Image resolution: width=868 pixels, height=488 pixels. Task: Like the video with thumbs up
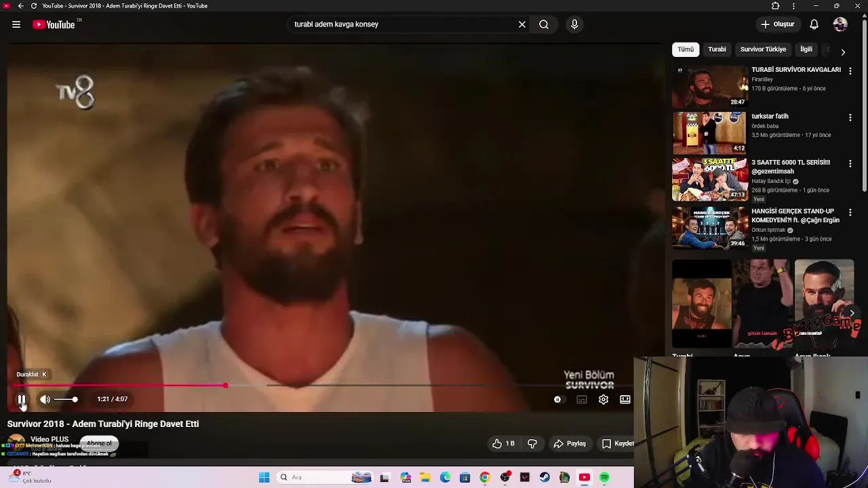click(x=503, y=443)
